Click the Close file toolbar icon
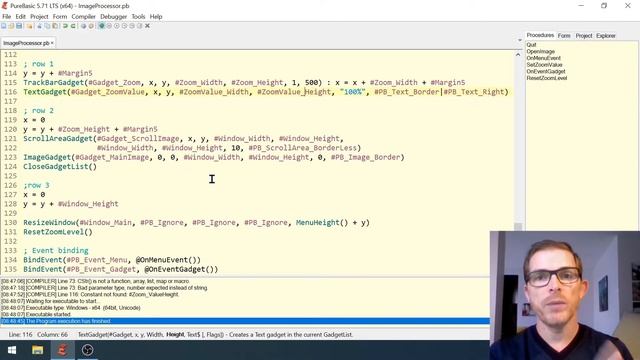Viewport: 640px width, 360px height. 29,26
